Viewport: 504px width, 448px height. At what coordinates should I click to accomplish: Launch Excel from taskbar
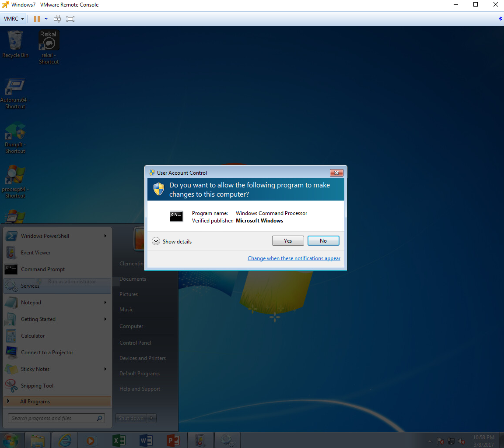[119, 440]
